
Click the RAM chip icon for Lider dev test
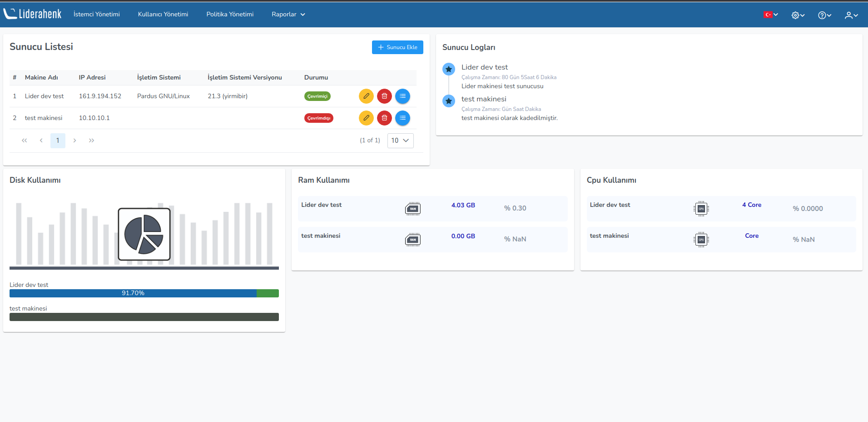pos(412,209)
